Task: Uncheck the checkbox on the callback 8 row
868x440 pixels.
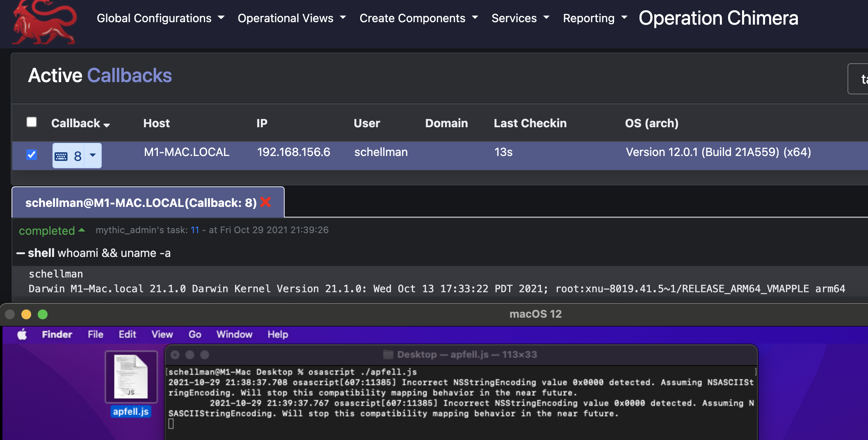Action: coord(32,155)
